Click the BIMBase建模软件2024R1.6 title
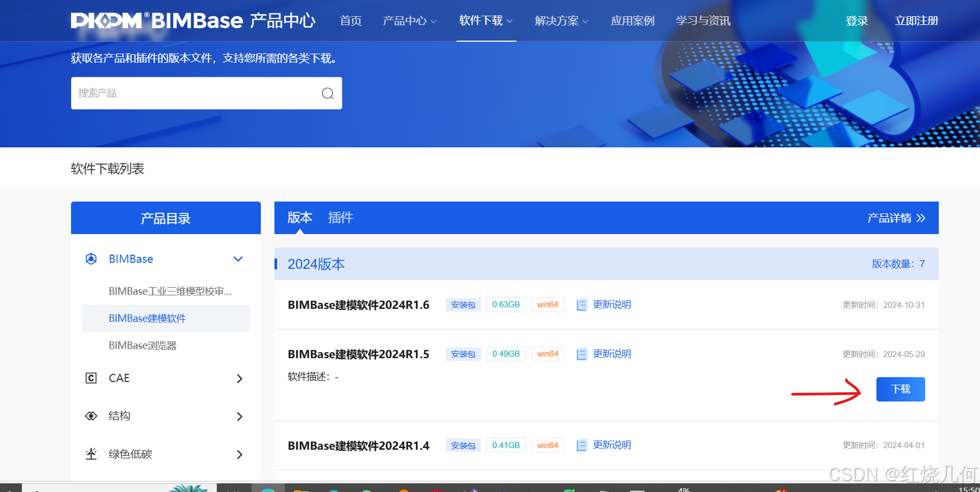 coord(358,305)
